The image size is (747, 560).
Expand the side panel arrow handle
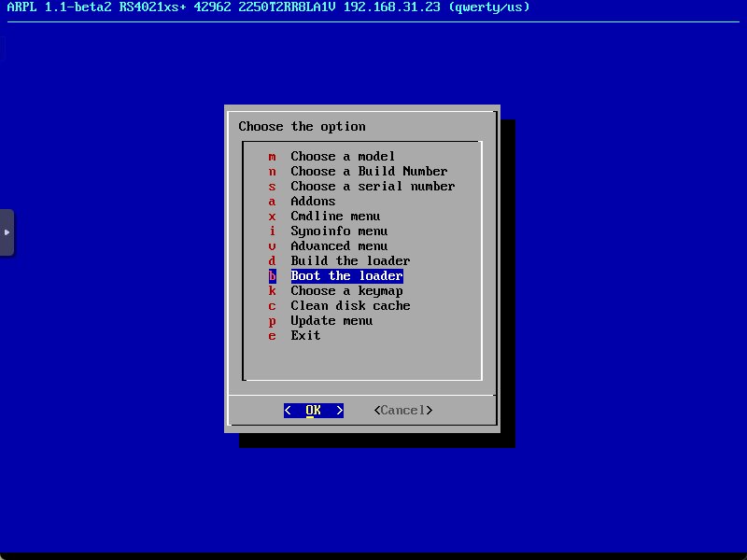tap(7, 232)
